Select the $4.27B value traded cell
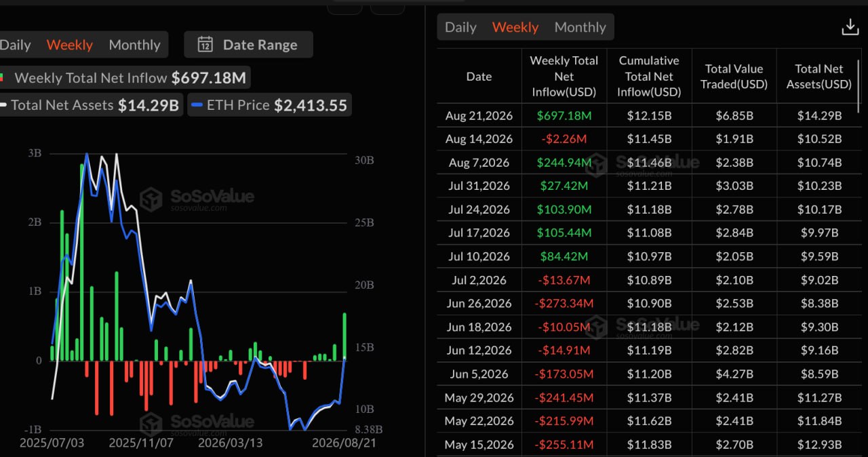868x457 pixels. pyautogui.click(x=734, y=374)
